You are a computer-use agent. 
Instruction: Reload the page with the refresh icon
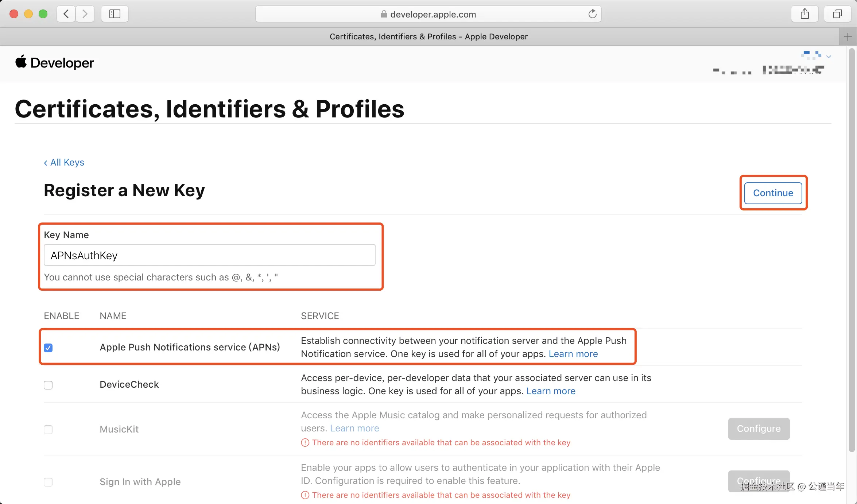(x=592, y=14)
